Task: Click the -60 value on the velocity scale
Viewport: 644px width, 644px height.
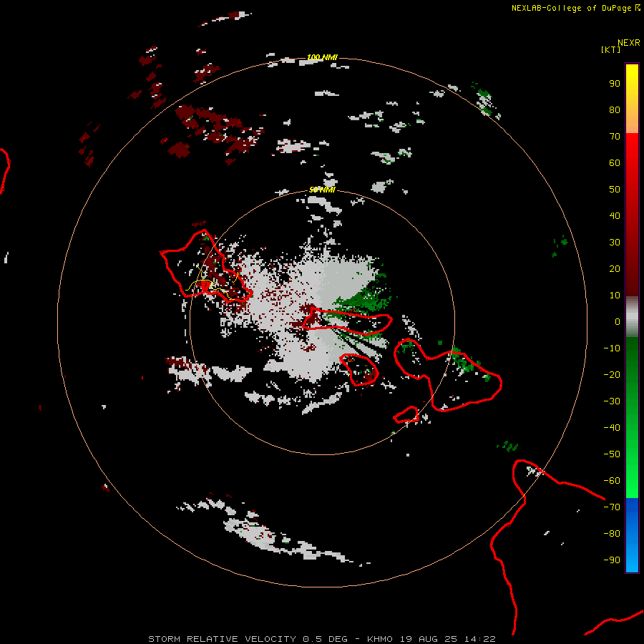Action: 612,481
